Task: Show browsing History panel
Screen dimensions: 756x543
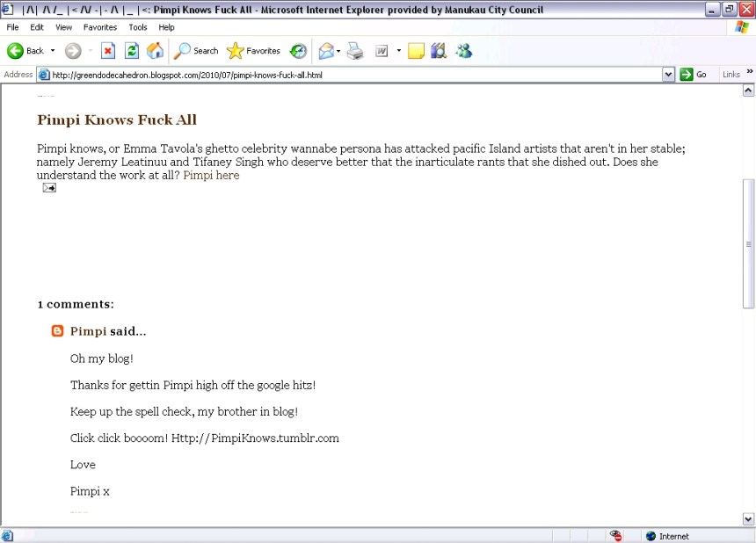Action: tap(299, 51)
